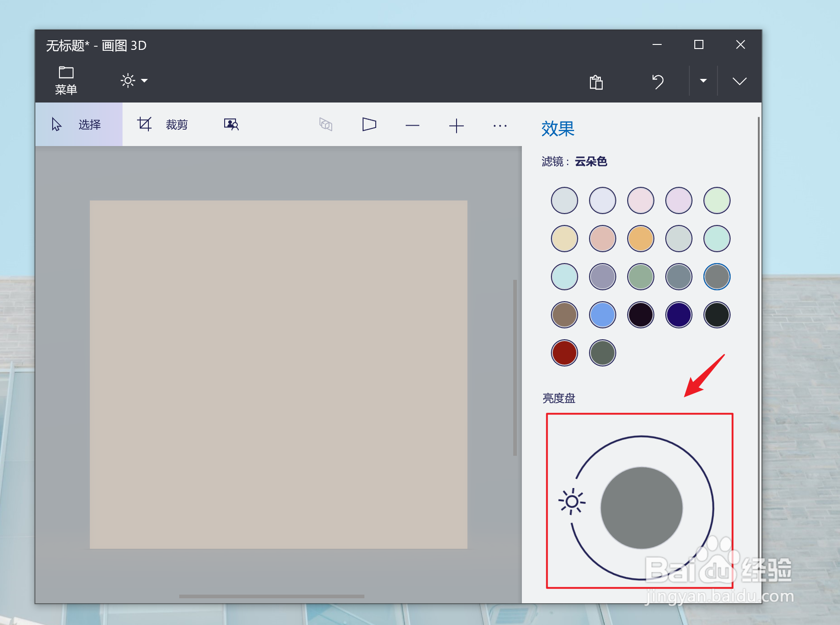This screenshot has height=625, width=840.
Task: Click the gray center of brightness dial
Action: 642,508
